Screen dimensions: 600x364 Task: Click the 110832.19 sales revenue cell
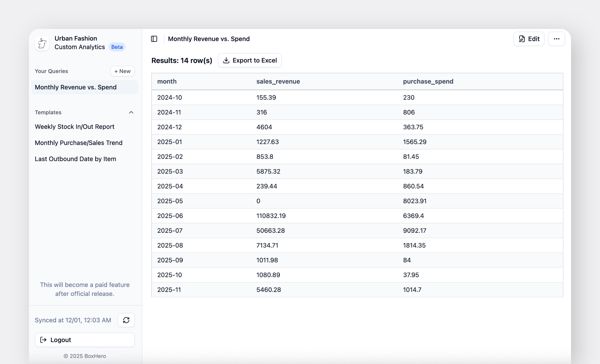[x=271, y=216]
